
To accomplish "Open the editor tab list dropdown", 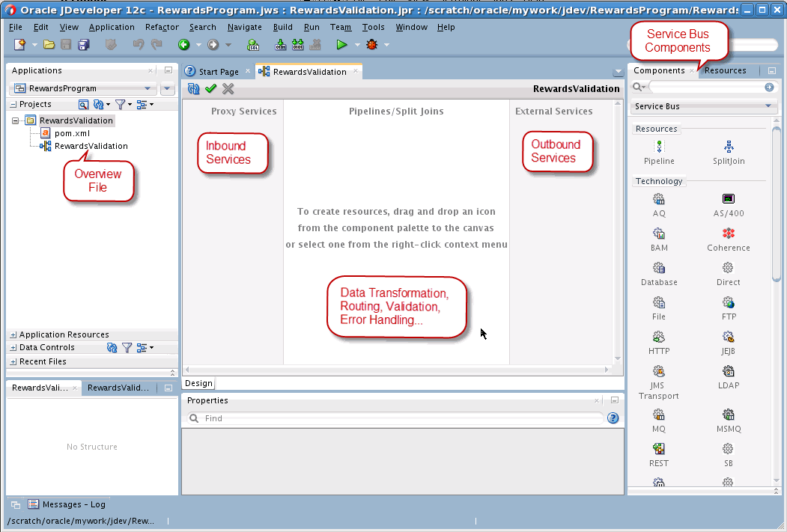I will pyautogui.click(x=617, y=72).
